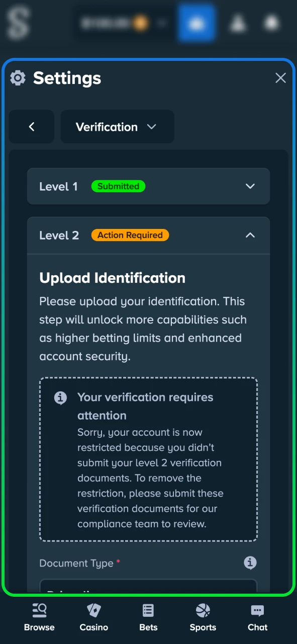Close the Settings panel with the X
The height and width of the screenshot is (644, 297).
280,78
